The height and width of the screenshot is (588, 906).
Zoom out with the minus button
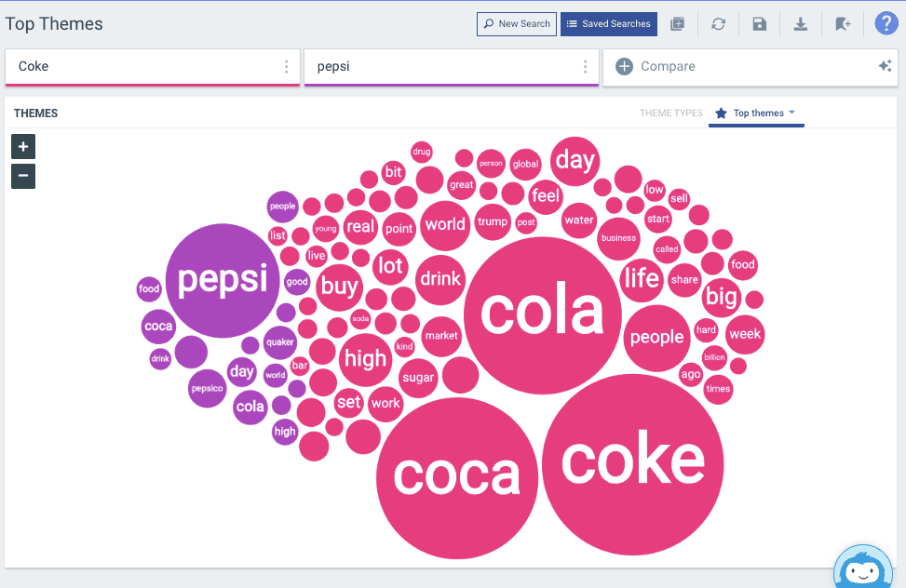point(23,176)
